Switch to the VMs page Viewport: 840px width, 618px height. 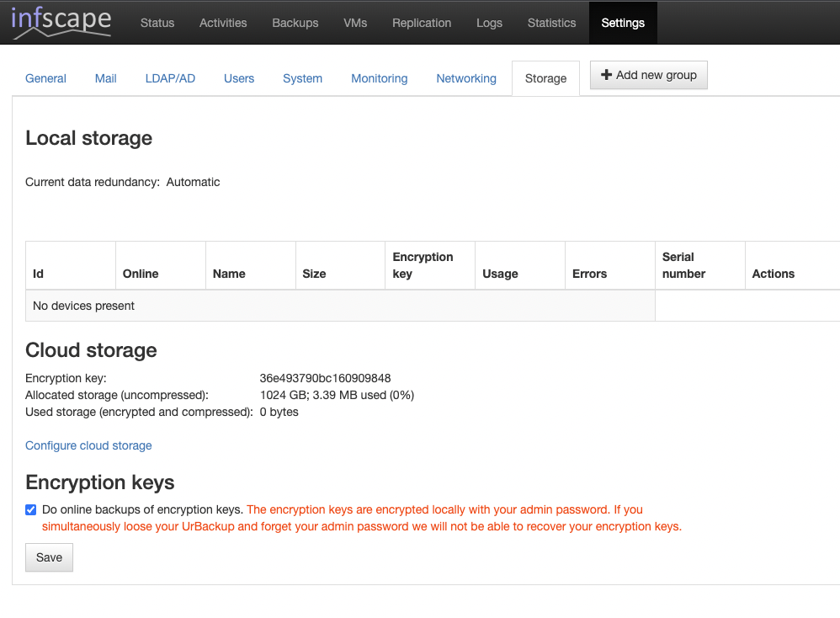click(x=355, y=23)
